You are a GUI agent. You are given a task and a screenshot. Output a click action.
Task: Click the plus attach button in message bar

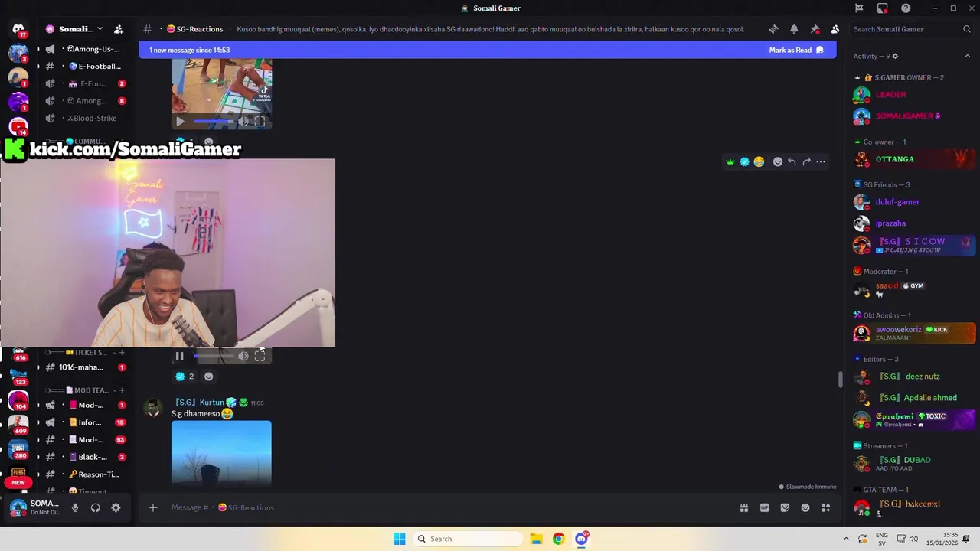point(152,507)
